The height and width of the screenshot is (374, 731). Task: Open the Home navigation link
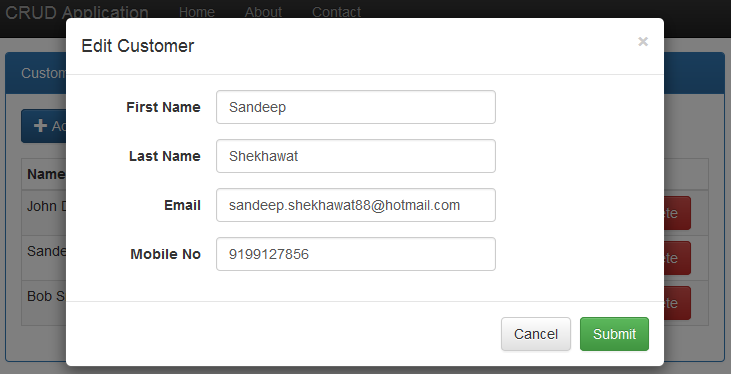pyautogui.click(x=197, y=12)
